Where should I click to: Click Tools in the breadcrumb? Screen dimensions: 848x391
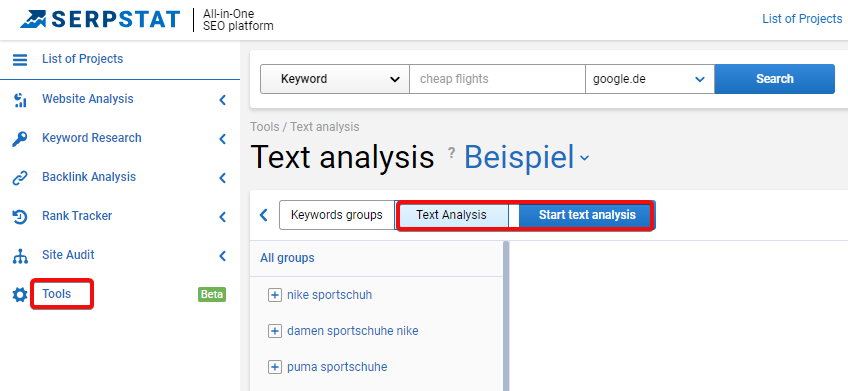[x=265, y=127]
